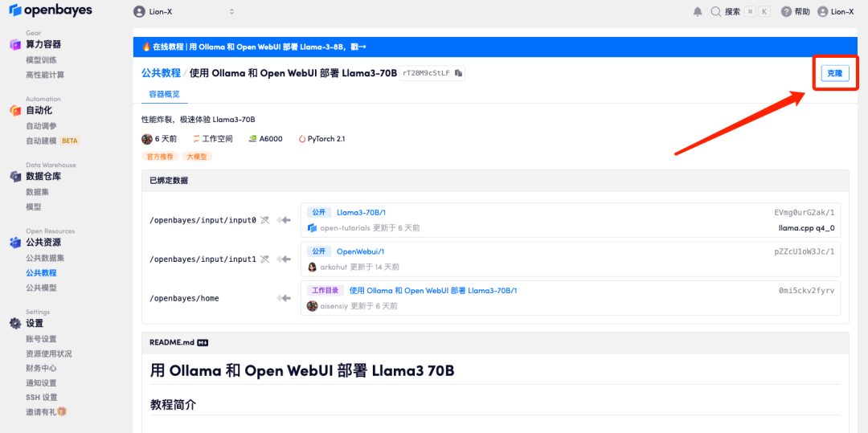Open 自动建模 BETA in the sidebar
868x433 pixels.
[52, 141]
